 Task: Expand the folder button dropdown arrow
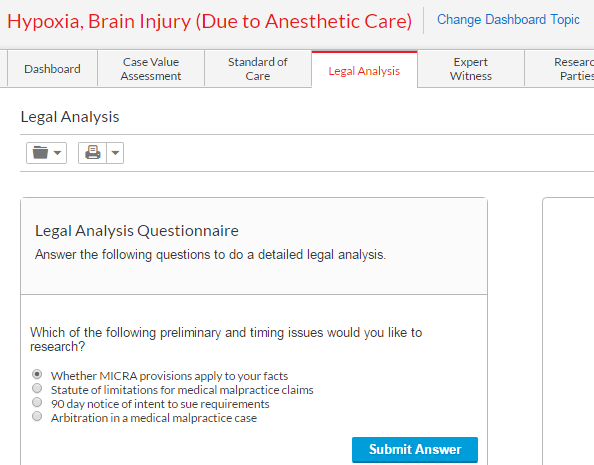click(57, 153)
